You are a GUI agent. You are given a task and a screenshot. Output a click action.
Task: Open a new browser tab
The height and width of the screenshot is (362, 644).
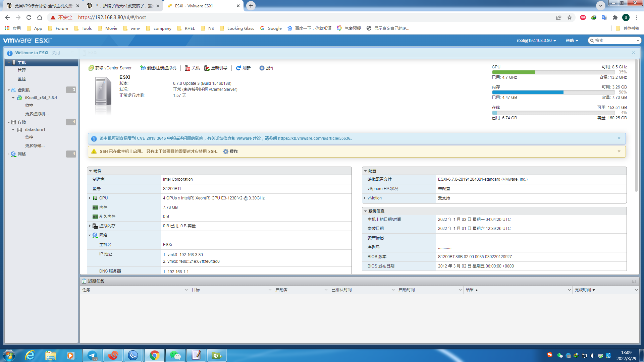(251, 6)
